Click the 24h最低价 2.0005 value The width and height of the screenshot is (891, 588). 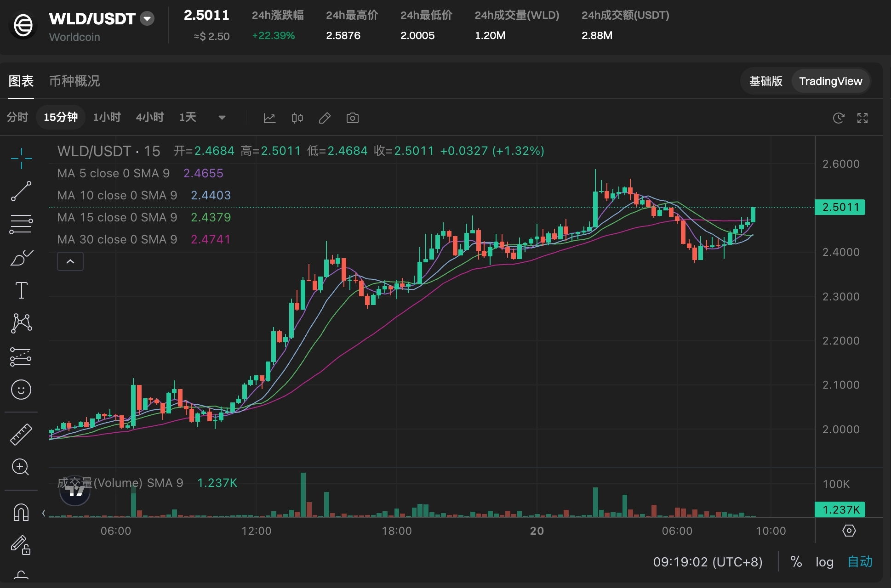pos(417,35)
